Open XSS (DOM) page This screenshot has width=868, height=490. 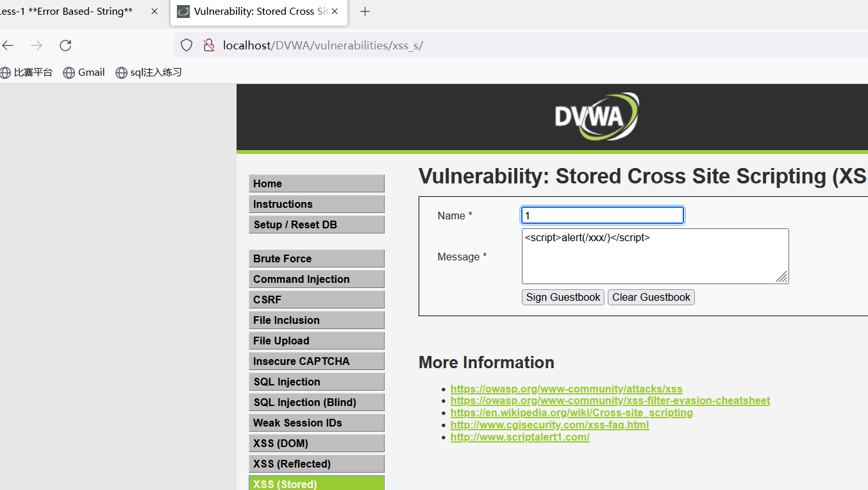(x=317, y=443)
